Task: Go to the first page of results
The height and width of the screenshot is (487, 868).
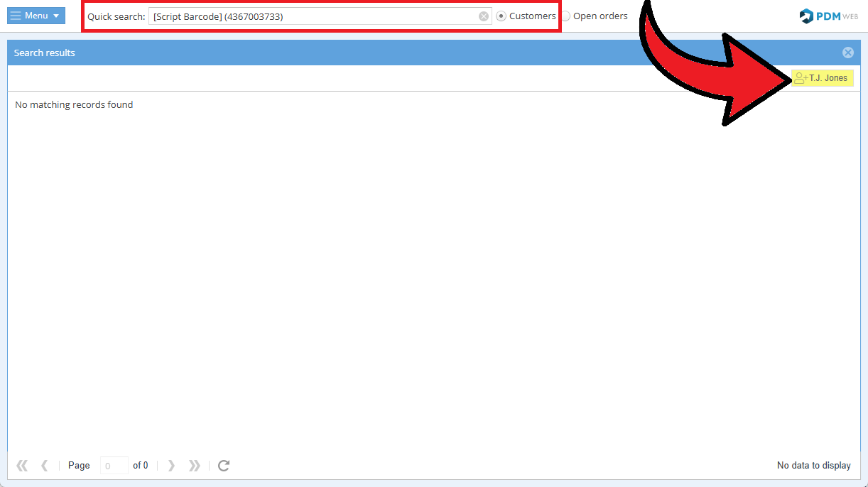Action: click(22, 466)
